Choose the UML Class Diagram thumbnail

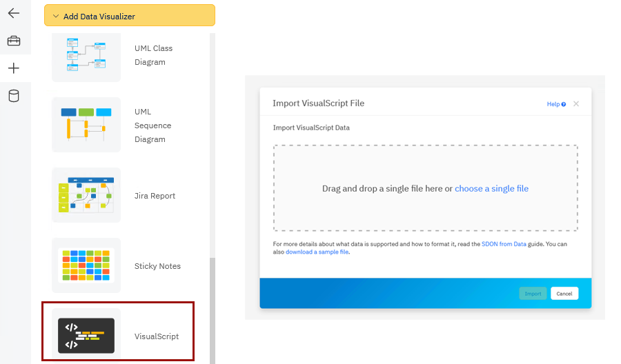86,56
